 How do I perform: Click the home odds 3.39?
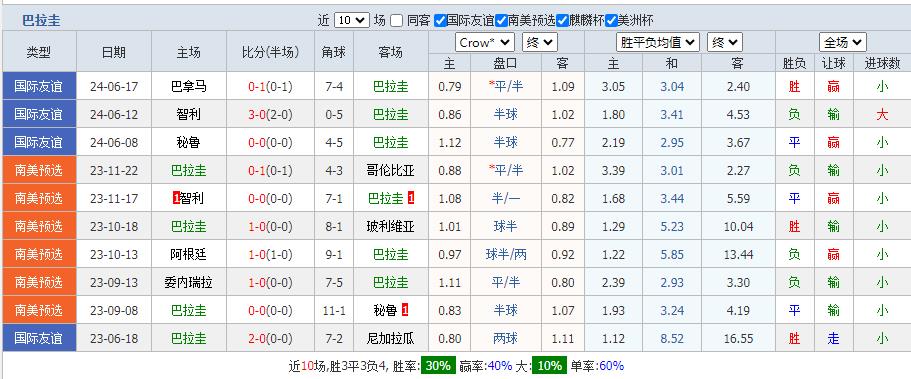614,170
